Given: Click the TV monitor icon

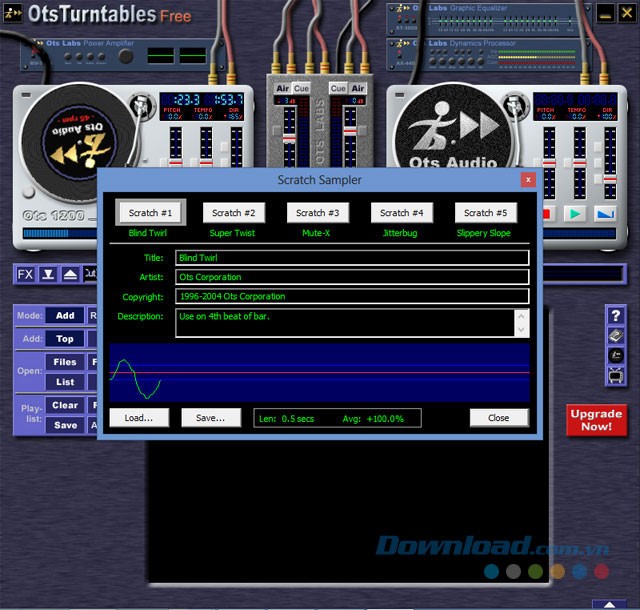Looking at the screenshot, I should click(x=616, y=376).
